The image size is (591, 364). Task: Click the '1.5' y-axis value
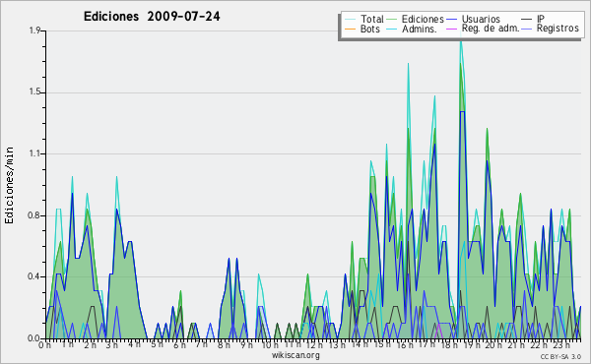click(x=34, y=92)
